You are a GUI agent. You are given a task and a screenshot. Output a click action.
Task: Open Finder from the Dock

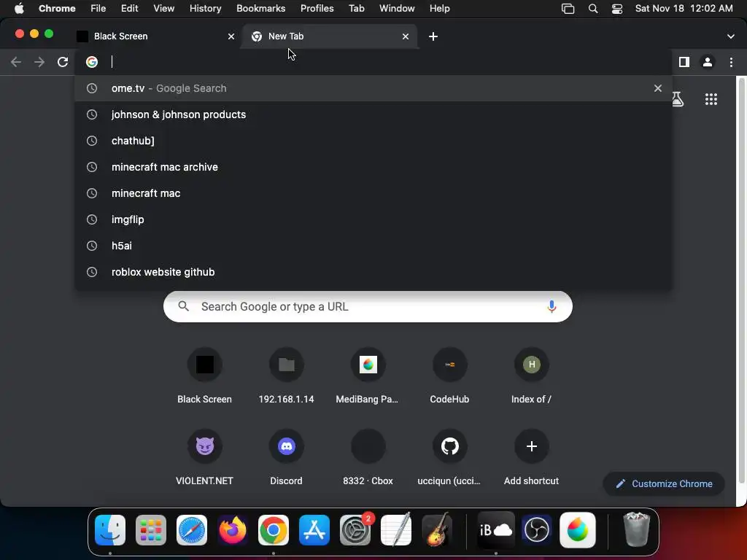pos(110,530)
